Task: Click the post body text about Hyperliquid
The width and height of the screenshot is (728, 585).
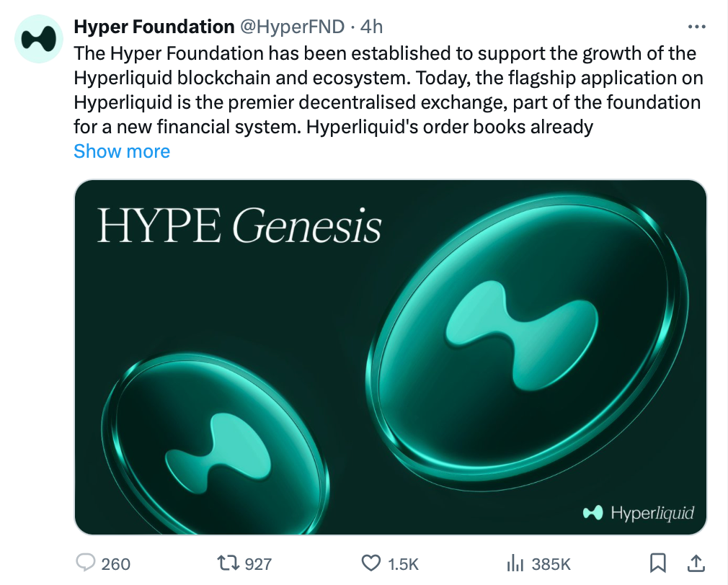Action: point(389,90)
